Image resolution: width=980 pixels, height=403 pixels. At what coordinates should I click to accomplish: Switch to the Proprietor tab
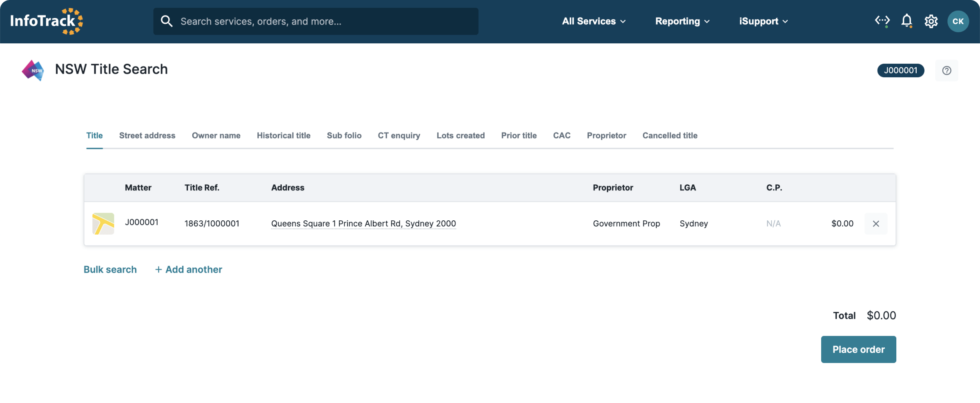[606, 135]
